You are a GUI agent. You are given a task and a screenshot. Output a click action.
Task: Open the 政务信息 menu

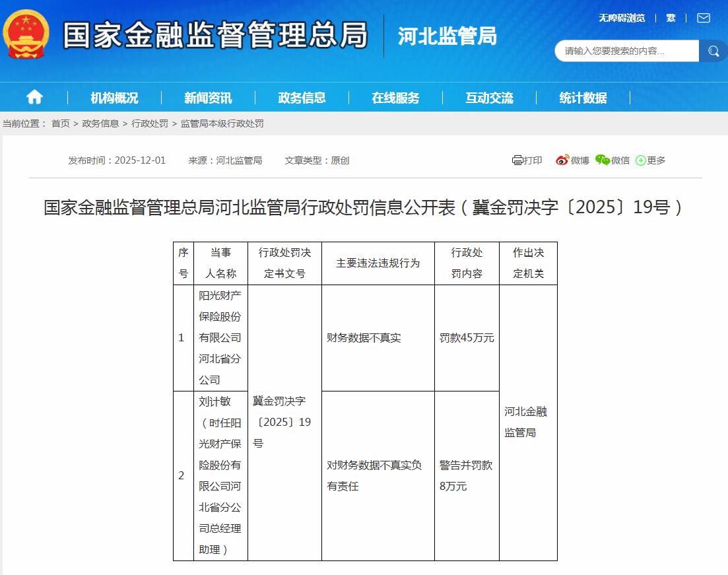click(302, 98)
